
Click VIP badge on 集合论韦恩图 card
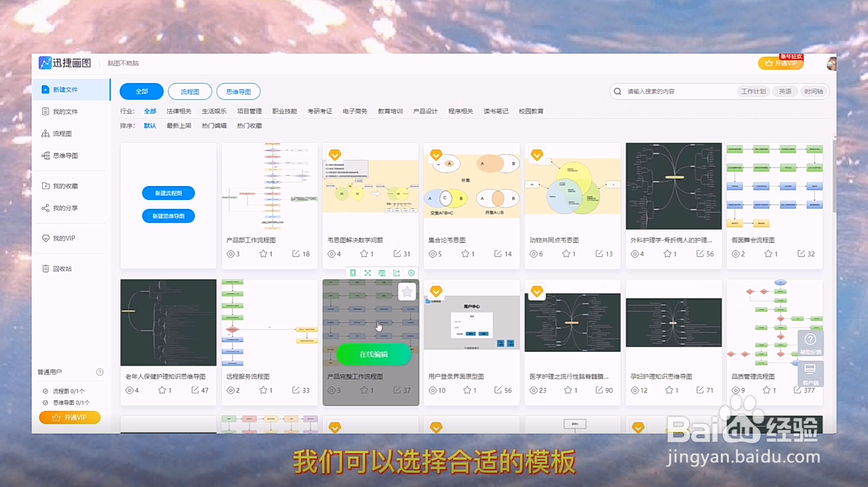[x=436, y=155]
